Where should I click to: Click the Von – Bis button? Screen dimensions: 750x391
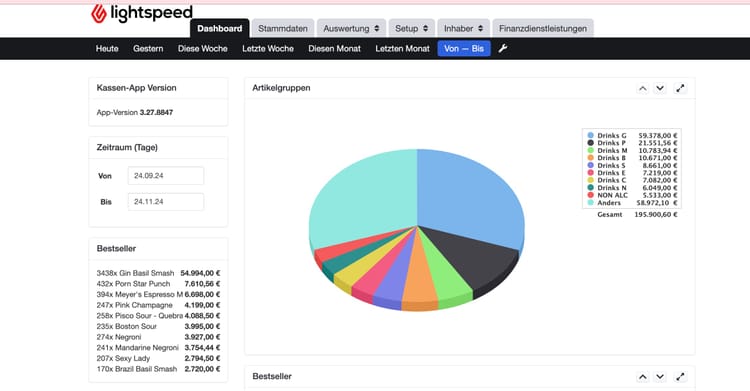point(464,48)
